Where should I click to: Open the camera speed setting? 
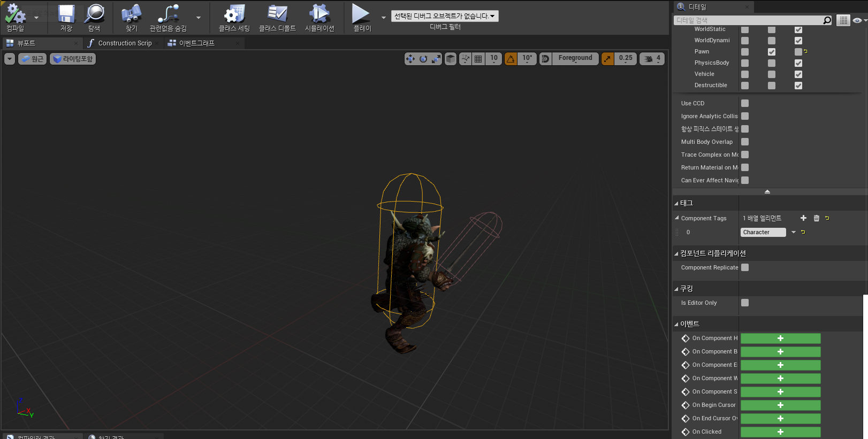[652, 59]
